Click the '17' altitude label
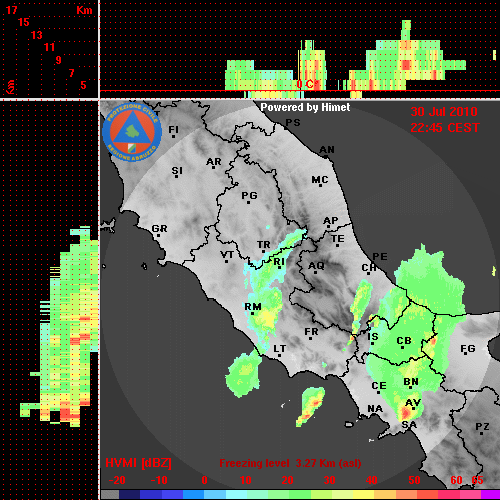Screen dimensions: 500x500 (11, 10)
